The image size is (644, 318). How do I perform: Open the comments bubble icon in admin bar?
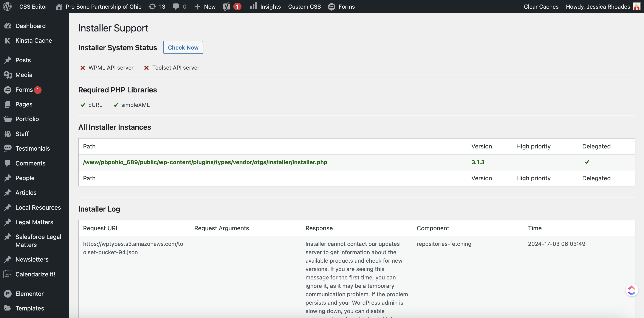[176, 6]
